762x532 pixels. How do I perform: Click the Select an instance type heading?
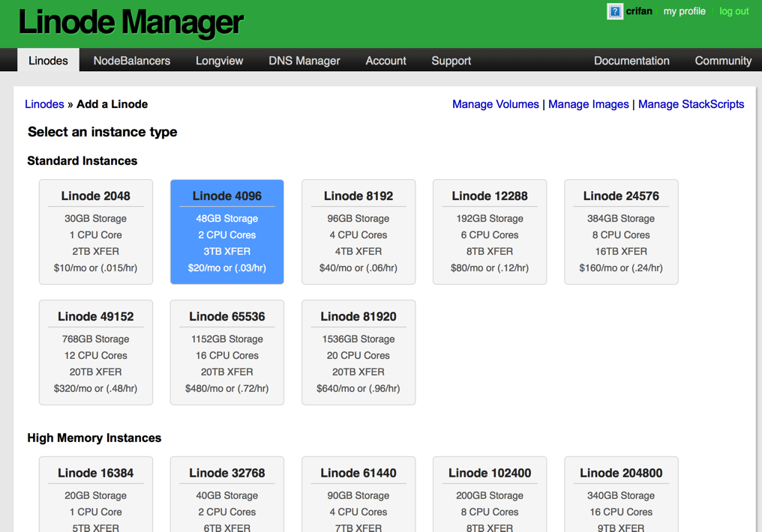[x=103, y=132]
